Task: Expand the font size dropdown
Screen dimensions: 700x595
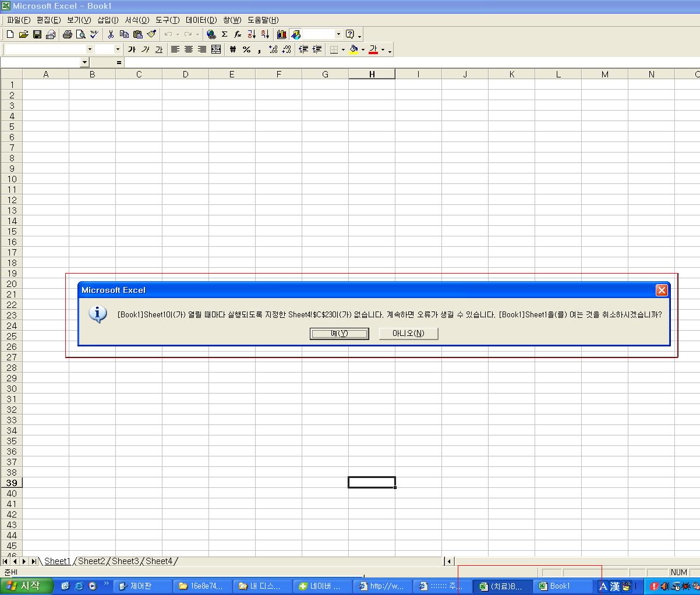Action: coord(118,49)
